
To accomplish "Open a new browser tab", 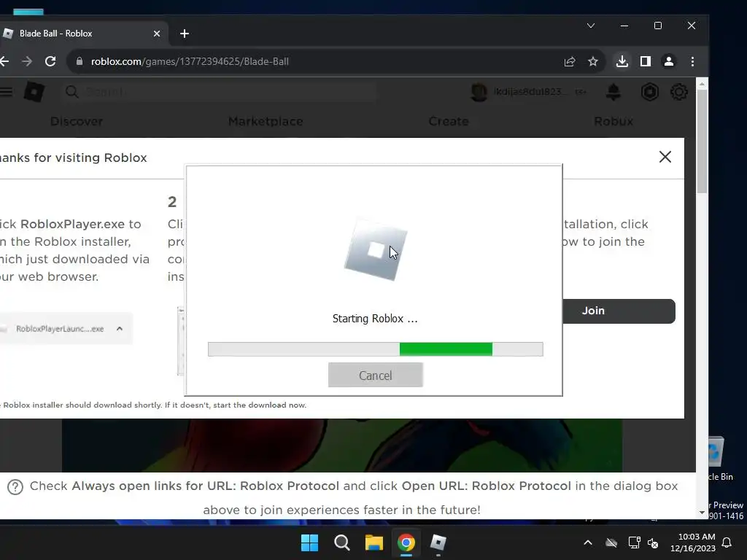I will click(185, 34).
